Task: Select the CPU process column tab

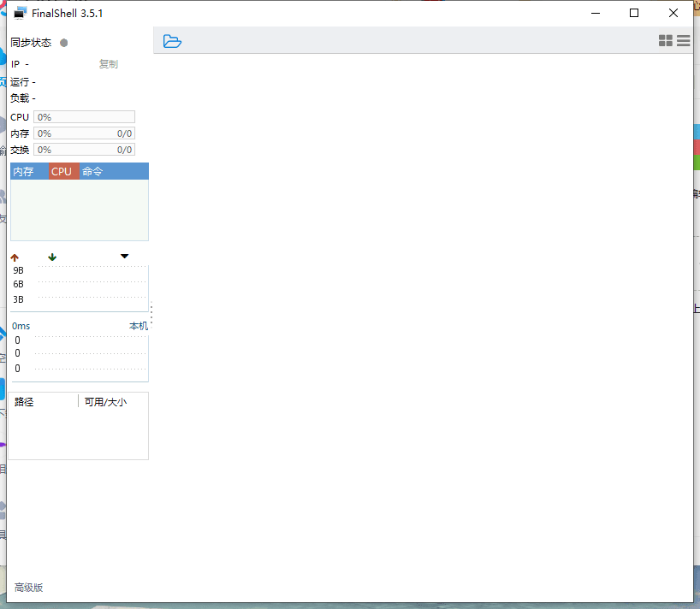Action: [62, 171]
